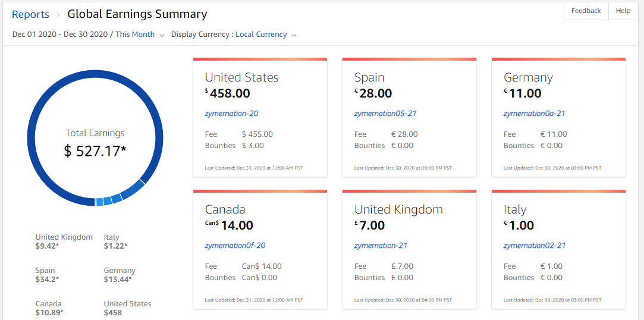The height and width of the screenshot is (320, 644).
Task: Open tracking ID zymernation-20 link
Action: (231, 113)
